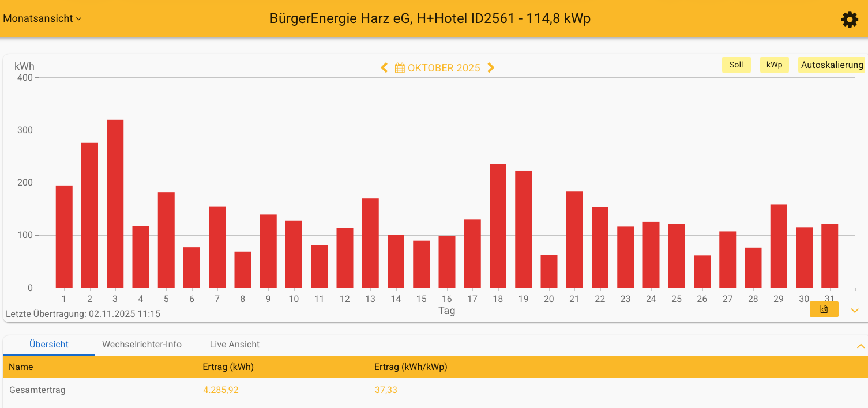Screen dimensions: 868x408
Task: Go to next month with right arrow
Action: point(491,67)
